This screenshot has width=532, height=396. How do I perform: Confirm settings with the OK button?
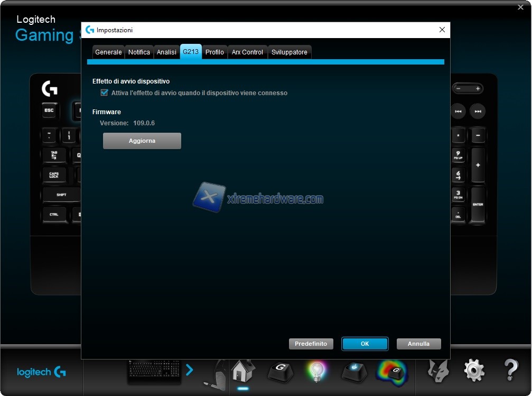(x=365, y=344)
